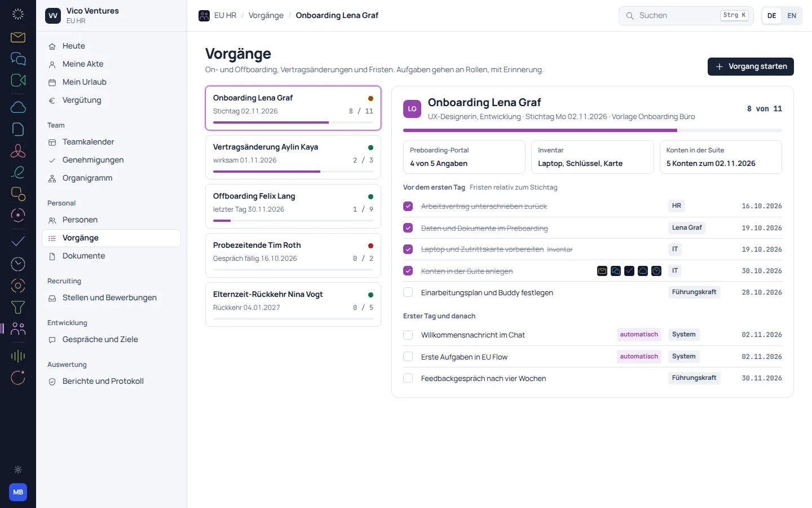Screen dimensions: 812x508
Task: Open the checkmark tasks app in left rail
Action: pos(18,242)
